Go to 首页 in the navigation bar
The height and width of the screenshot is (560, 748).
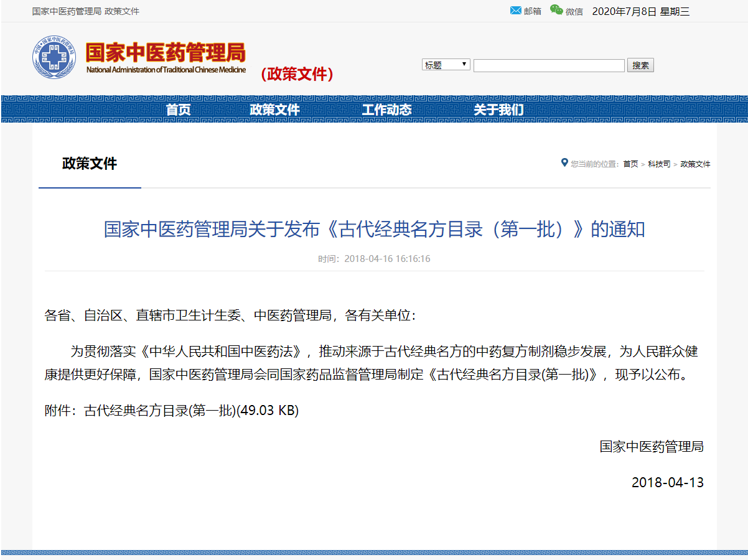point(178,110)
